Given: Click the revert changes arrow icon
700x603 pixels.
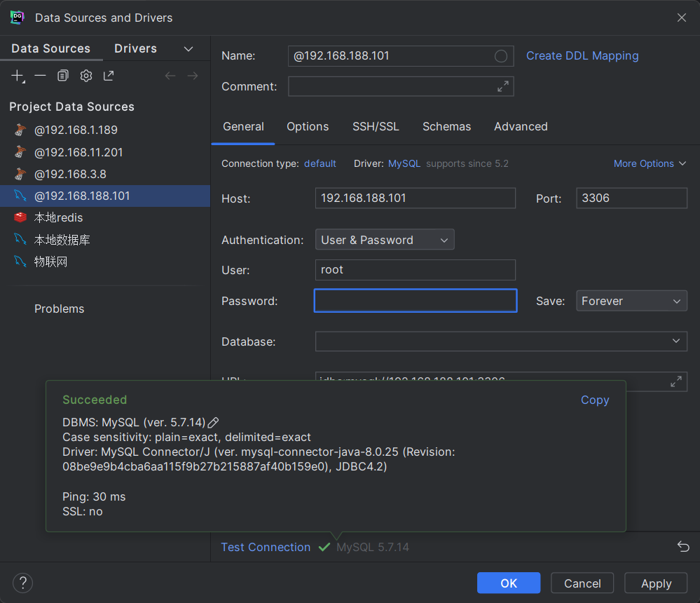Looking at the screenshot, I should tap(683, 547).
